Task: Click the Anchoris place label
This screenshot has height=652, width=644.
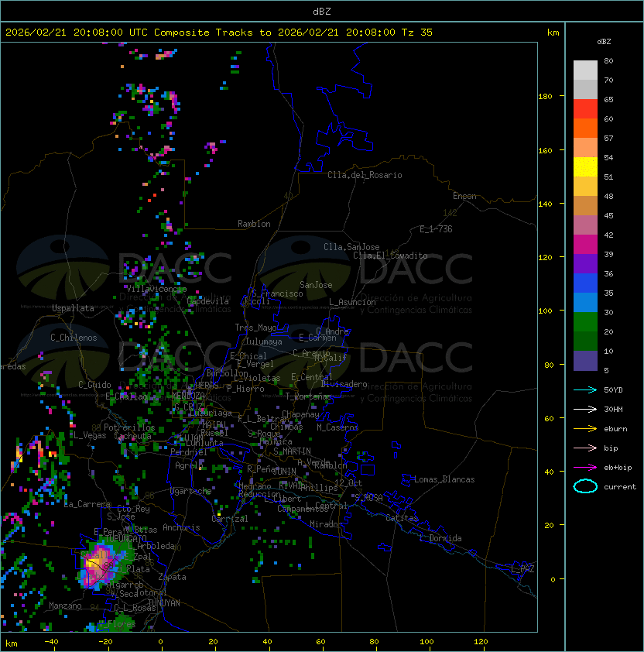Action: tap(181, 527)
